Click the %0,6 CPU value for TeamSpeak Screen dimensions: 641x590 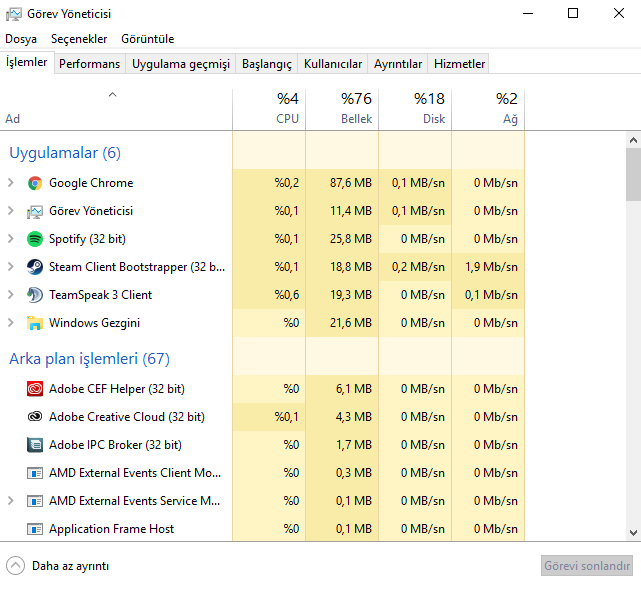point(287,295)
